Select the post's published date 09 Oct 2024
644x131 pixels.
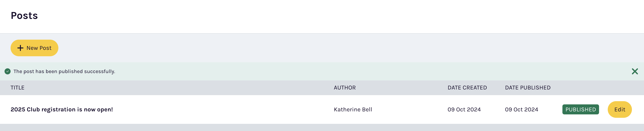(x=521, y=109)
